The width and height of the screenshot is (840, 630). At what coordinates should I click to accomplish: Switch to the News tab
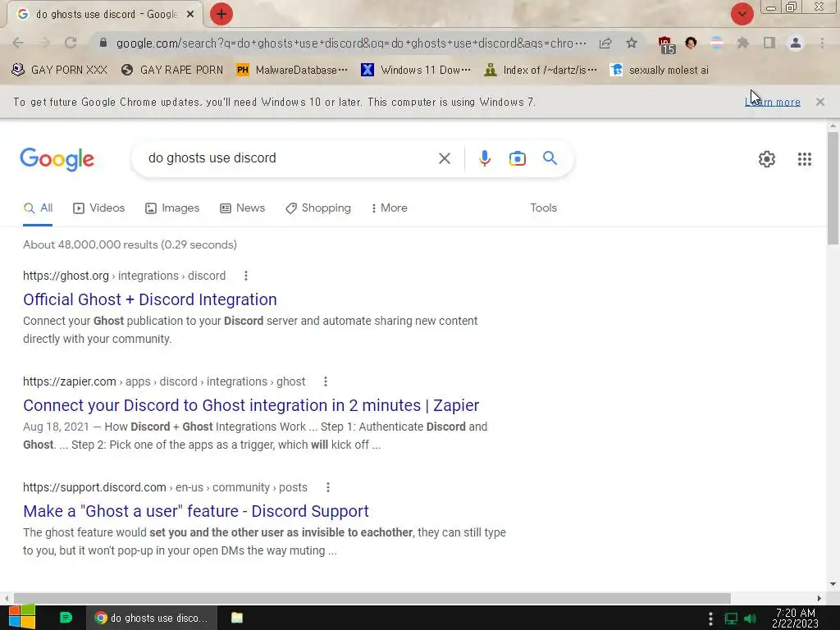click(242, 208)
